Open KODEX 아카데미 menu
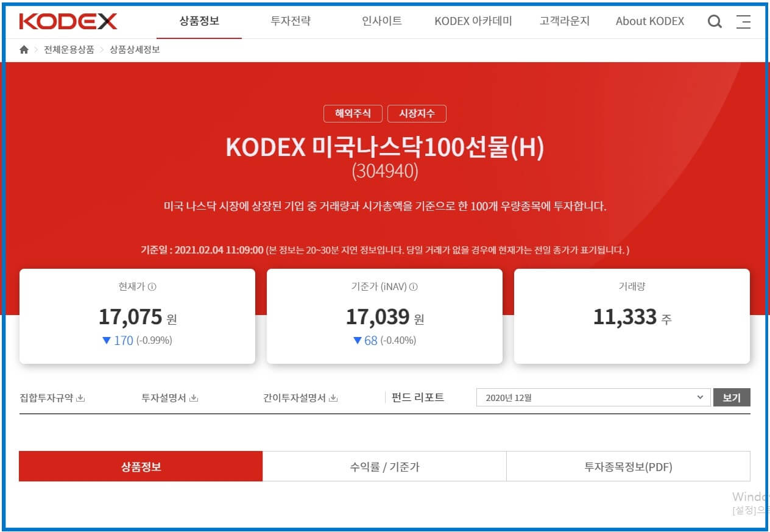The image size is (770, 532). pos(473,21)
